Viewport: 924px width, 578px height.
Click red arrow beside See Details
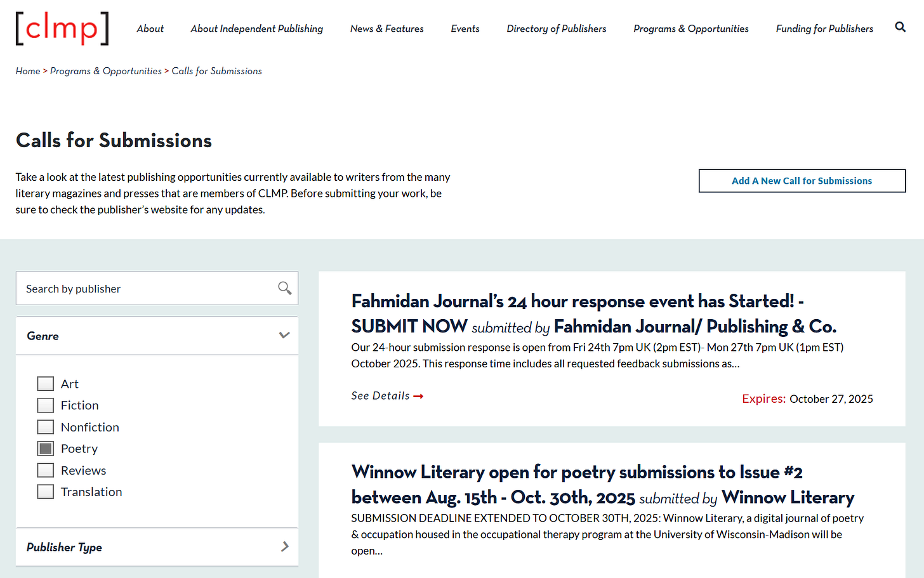[418, 396]
